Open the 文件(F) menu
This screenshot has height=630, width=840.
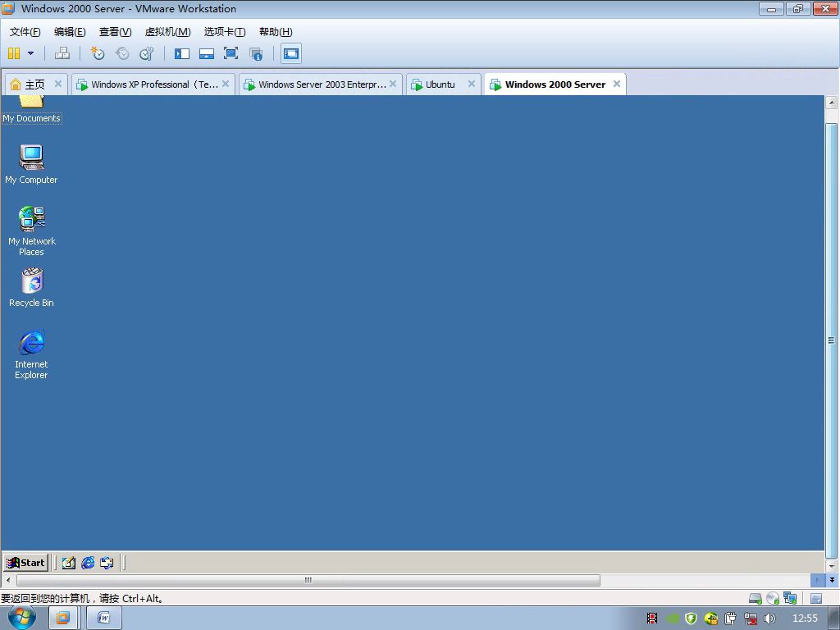25,32
